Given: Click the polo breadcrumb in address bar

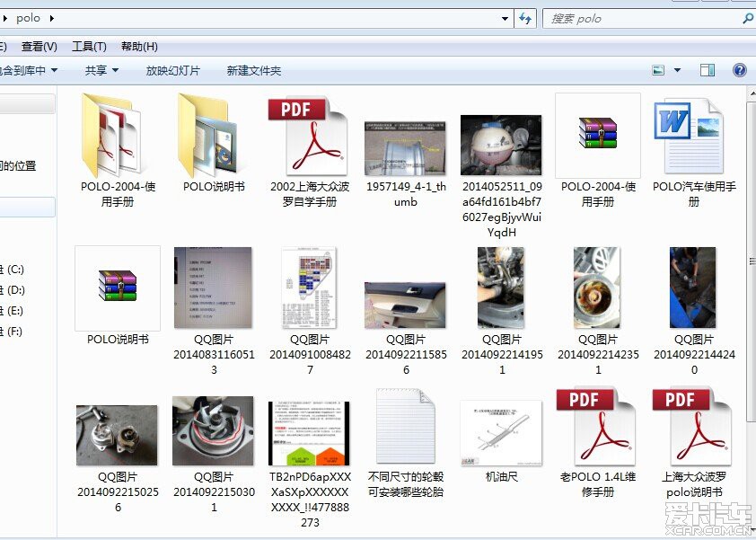Looking at the screenshot, I should [28, 18].
